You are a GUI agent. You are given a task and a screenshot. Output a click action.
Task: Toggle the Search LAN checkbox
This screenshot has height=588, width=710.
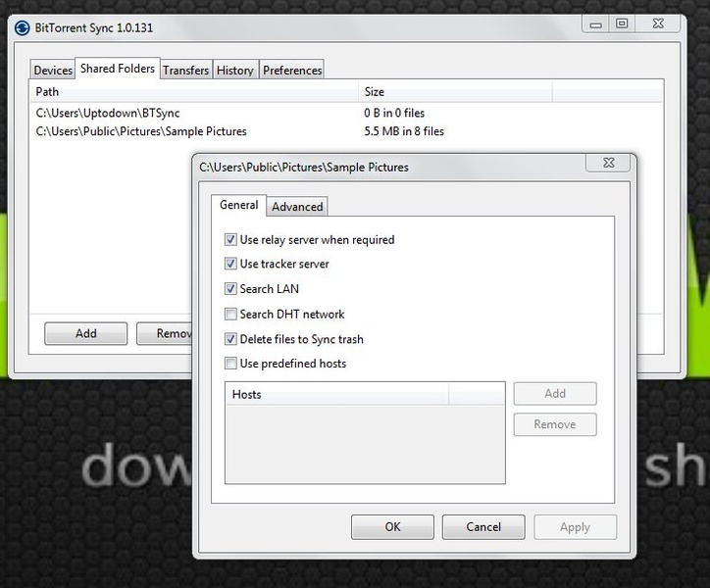(230, 288)
